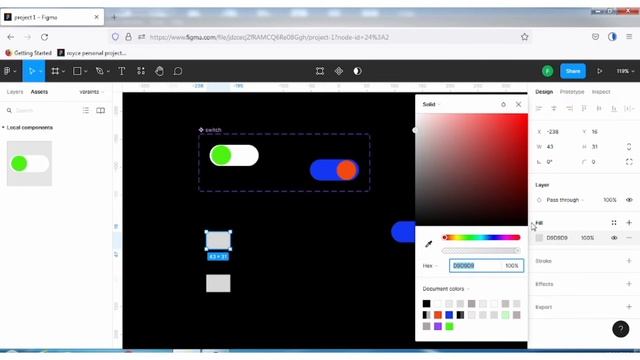
Task: Click the Hex value input field
Action: pos(475,266)
